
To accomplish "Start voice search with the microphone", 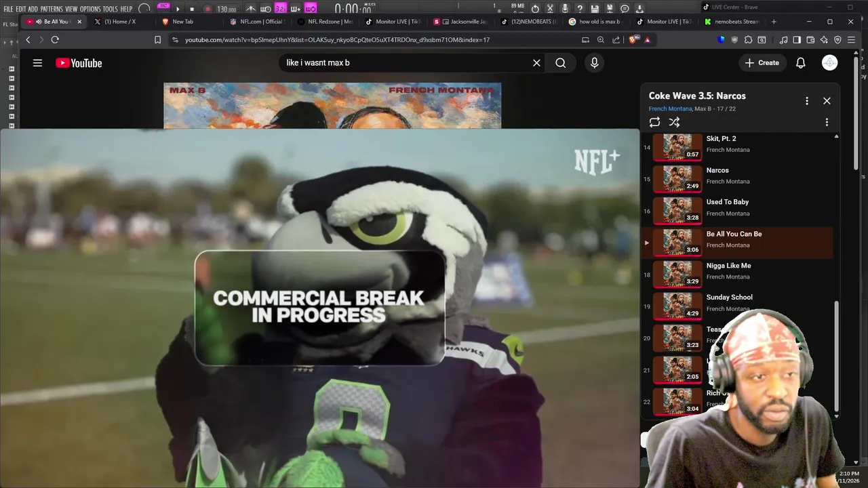I will pyautogui.click(x=594, y=63).
